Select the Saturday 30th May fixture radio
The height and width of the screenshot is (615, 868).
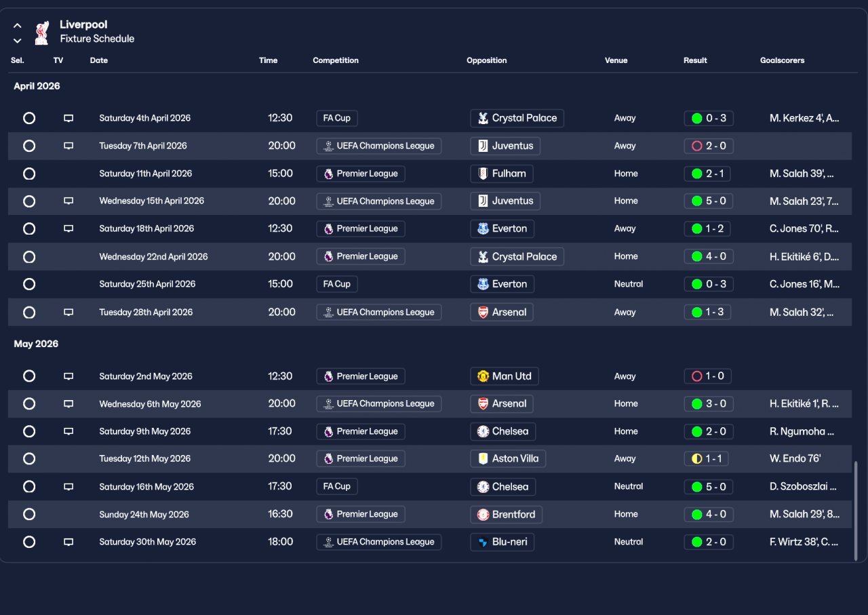[x=29, y=542]
